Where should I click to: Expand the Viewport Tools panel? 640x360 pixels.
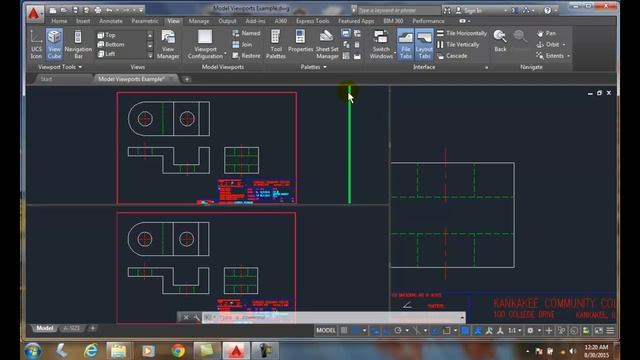coord(60,67)
